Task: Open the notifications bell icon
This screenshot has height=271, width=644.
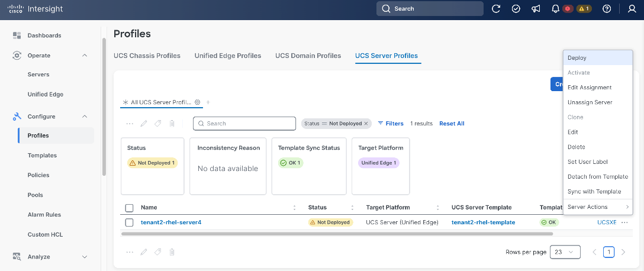Action: coord(556,9)
